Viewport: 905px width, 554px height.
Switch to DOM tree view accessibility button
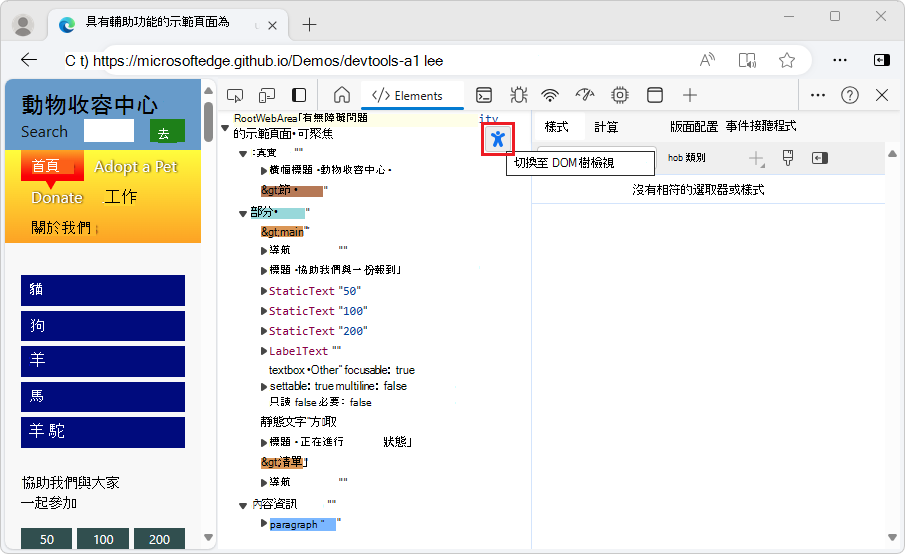(498, 138)
